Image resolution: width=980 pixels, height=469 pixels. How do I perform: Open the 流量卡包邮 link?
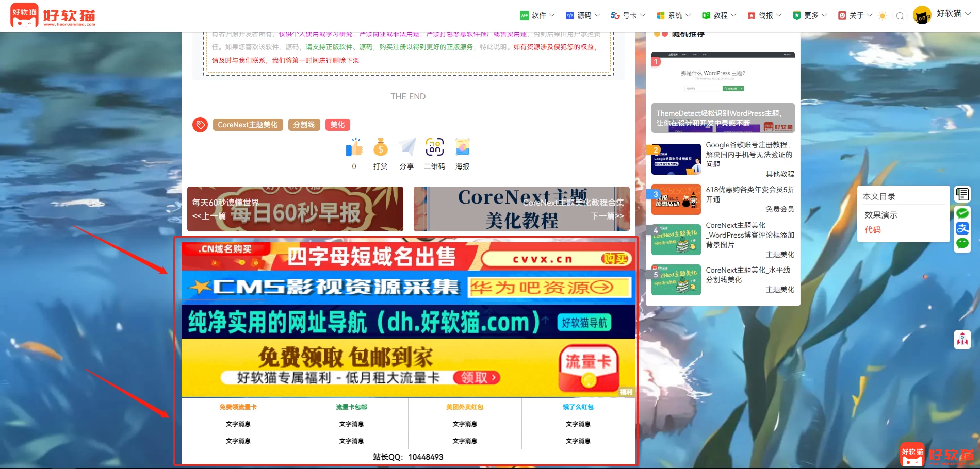point(351,407)
